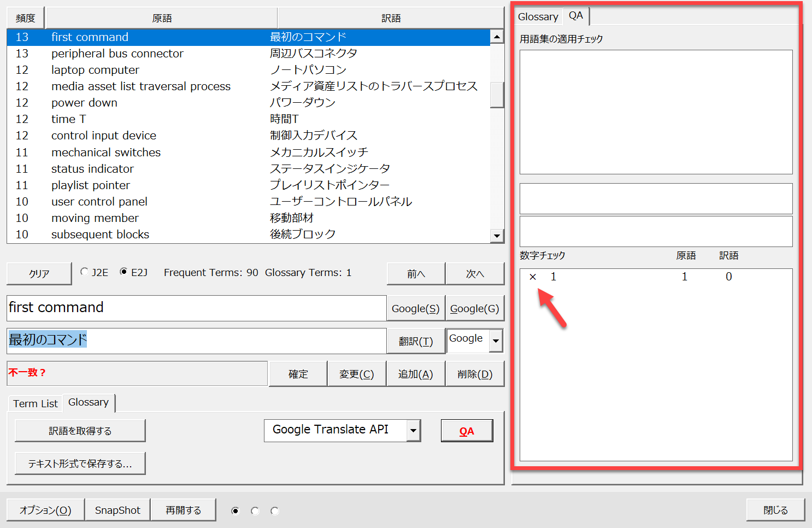
Task: Click the SnapShot button
Action: [117, 510]
